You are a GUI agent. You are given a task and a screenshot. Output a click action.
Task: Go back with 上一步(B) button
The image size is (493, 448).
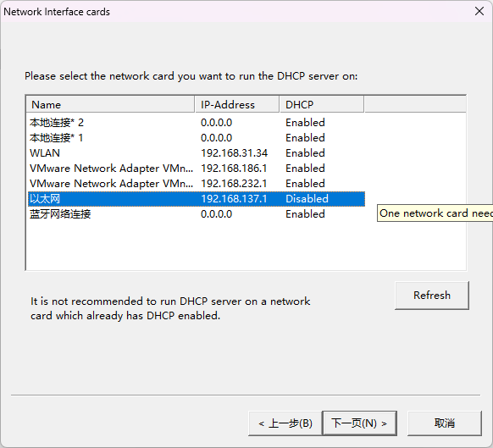click(x=285, y=423)
